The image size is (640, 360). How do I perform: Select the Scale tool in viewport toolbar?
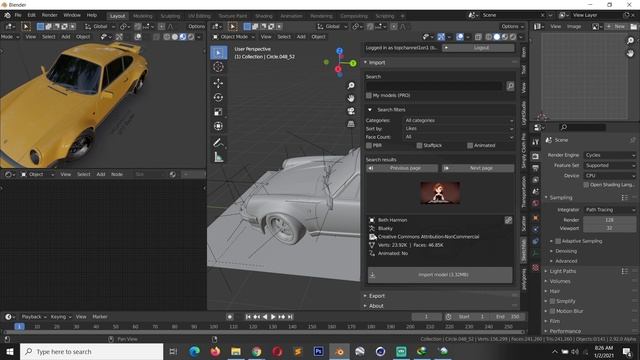tap(218, 112)
